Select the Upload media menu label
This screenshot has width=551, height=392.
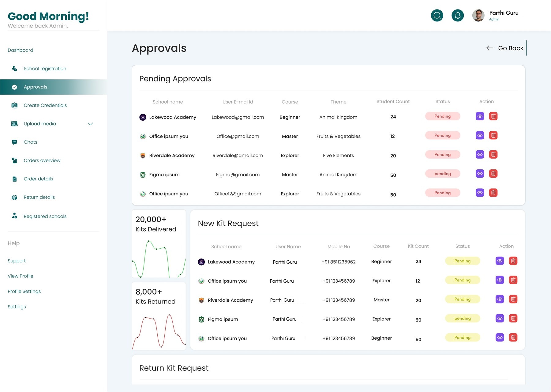pyautogui.click(x=40, y=124)
